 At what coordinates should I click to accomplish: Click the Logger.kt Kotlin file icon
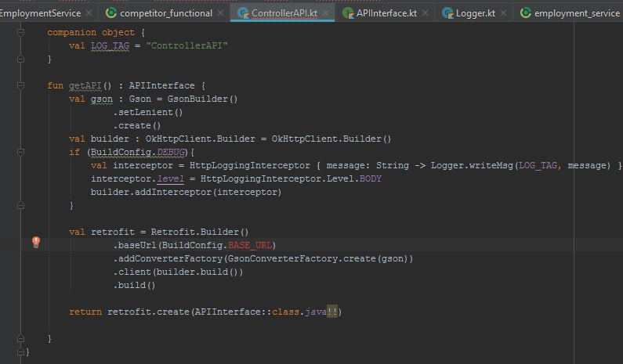coord(447,13)
